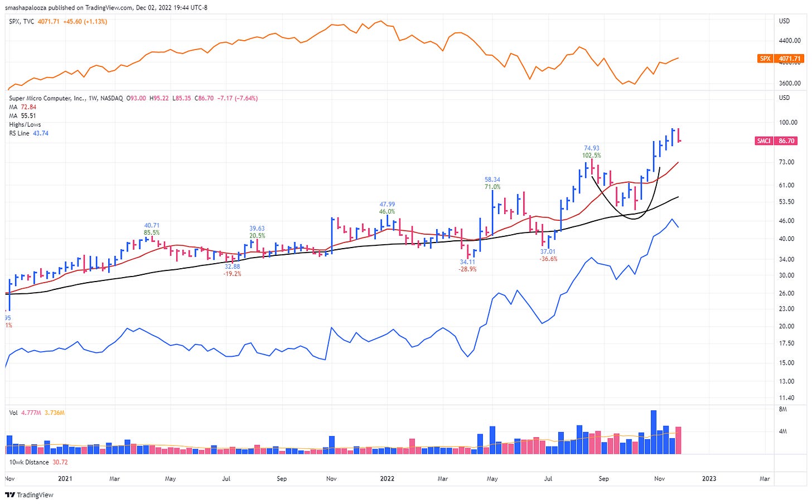Click the orange SPX price tag 4071.71

780,59
